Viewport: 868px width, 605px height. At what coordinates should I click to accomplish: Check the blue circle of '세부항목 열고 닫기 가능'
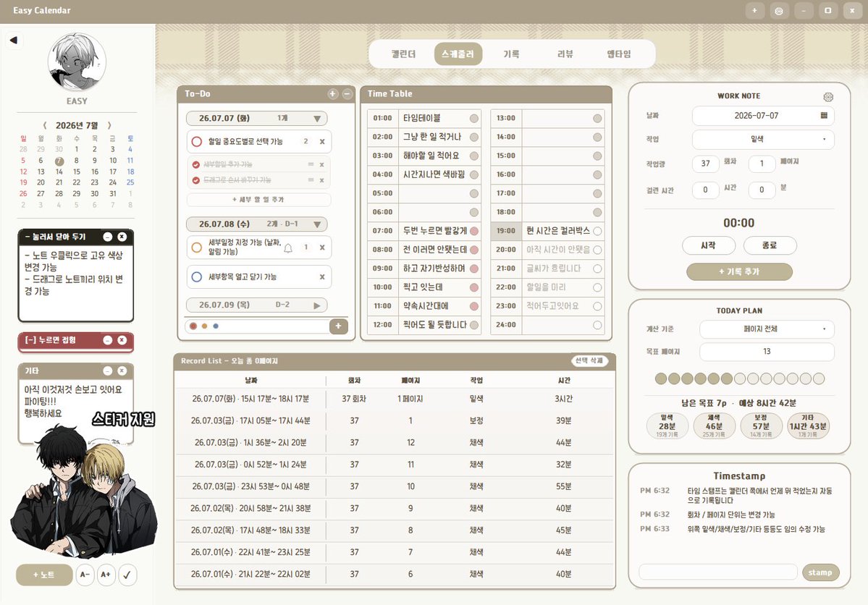click(x=196, y=276)
